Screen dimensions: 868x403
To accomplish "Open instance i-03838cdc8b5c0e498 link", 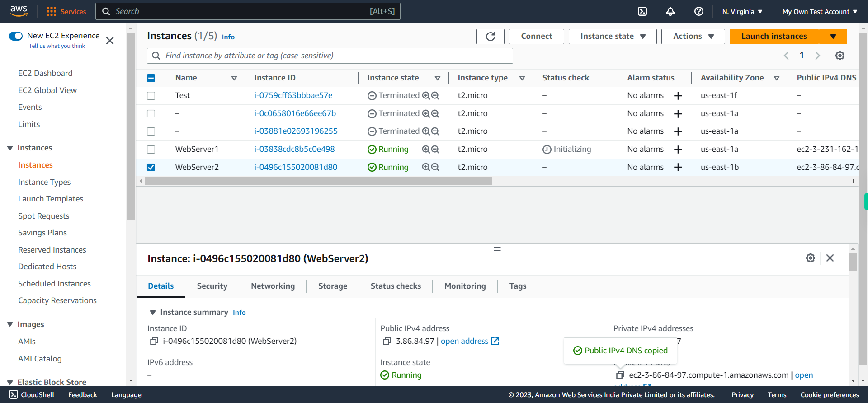I will point(294,149).
